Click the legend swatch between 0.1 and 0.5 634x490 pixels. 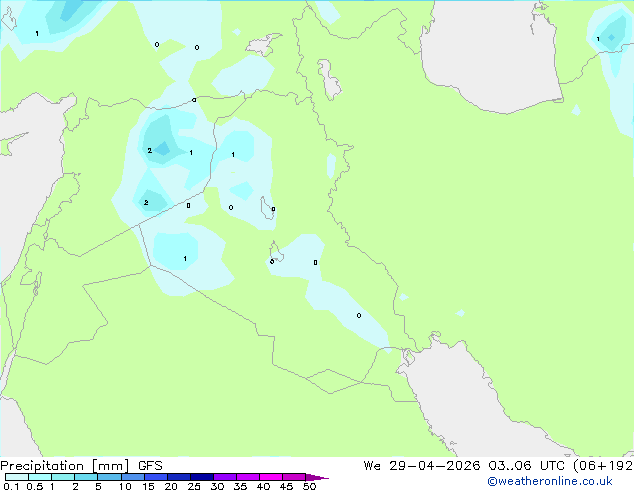(17, 477)
